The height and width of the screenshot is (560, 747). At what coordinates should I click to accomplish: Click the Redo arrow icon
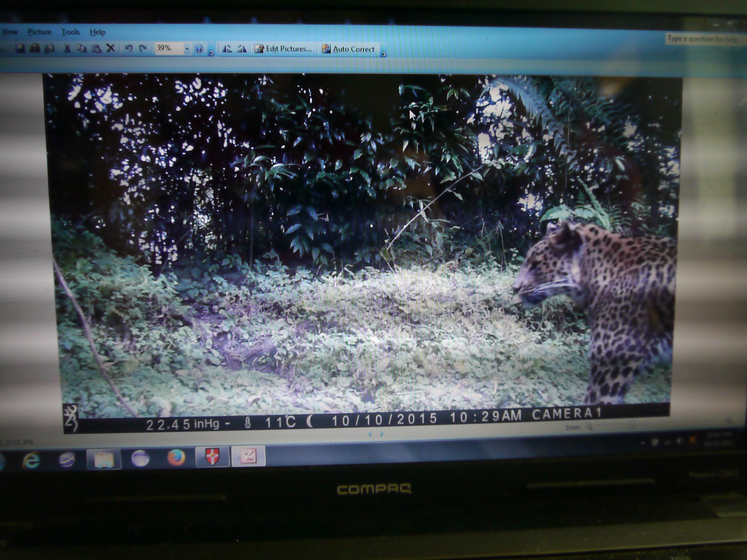point(143,49)
